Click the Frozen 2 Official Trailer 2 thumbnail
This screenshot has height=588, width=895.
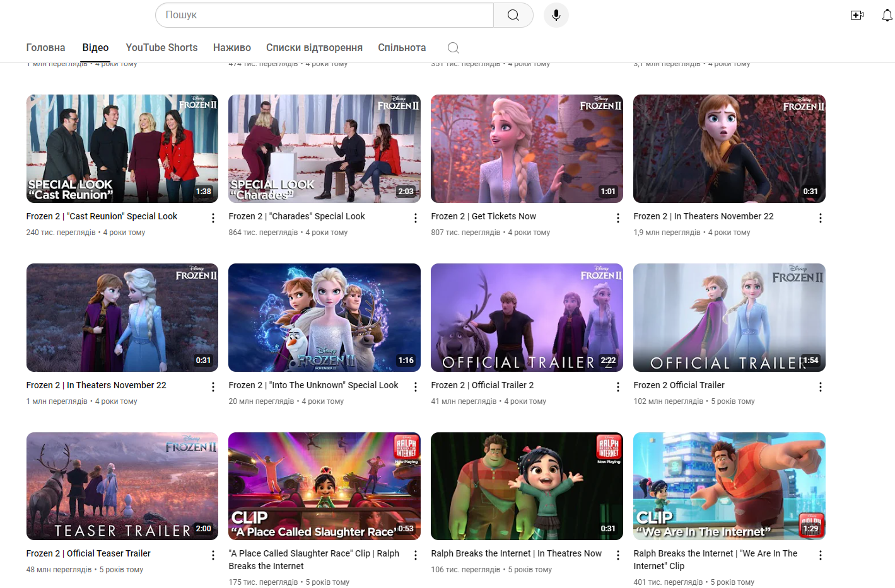pos(527,317)
